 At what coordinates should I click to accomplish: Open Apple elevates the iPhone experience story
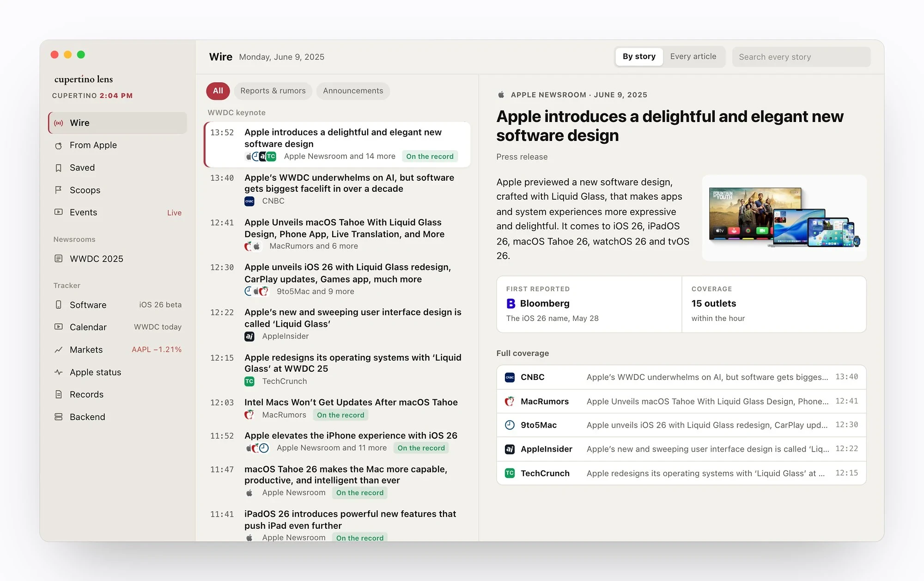click(337, 441)
